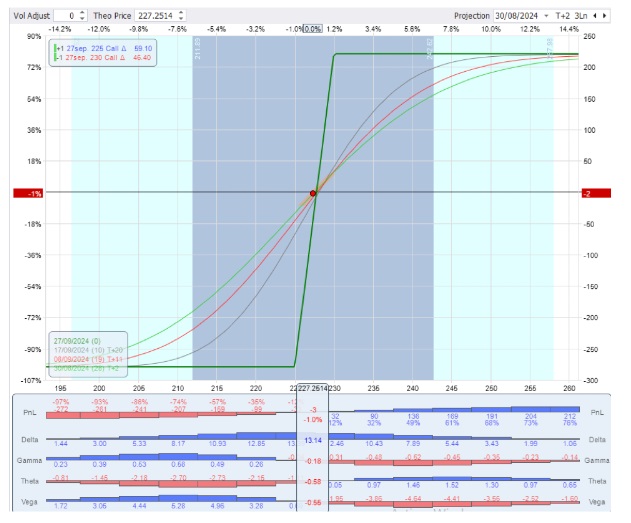Click the Vol Adjust spinner arrows

[x=82, y=16]
